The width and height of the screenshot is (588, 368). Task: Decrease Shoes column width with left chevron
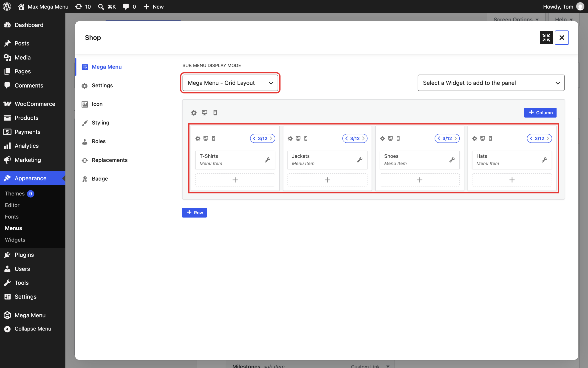point(439,138)
